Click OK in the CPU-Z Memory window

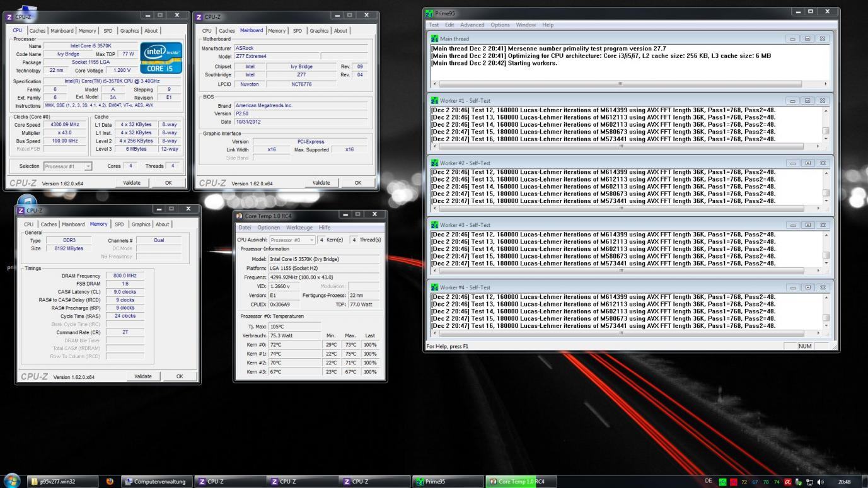(x=180, y=376)
